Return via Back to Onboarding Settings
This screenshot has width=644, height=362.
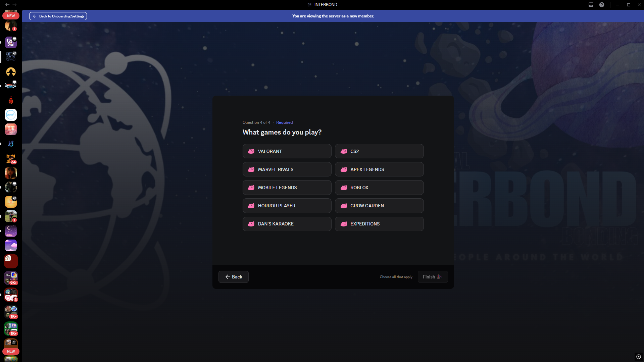[58, 16]
